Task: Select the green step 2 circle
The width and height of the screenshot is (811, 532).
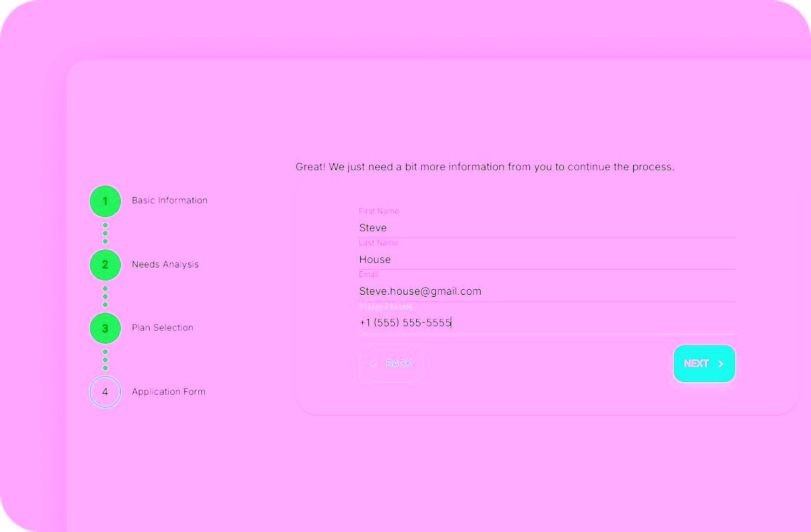Action: coord(105,265)
